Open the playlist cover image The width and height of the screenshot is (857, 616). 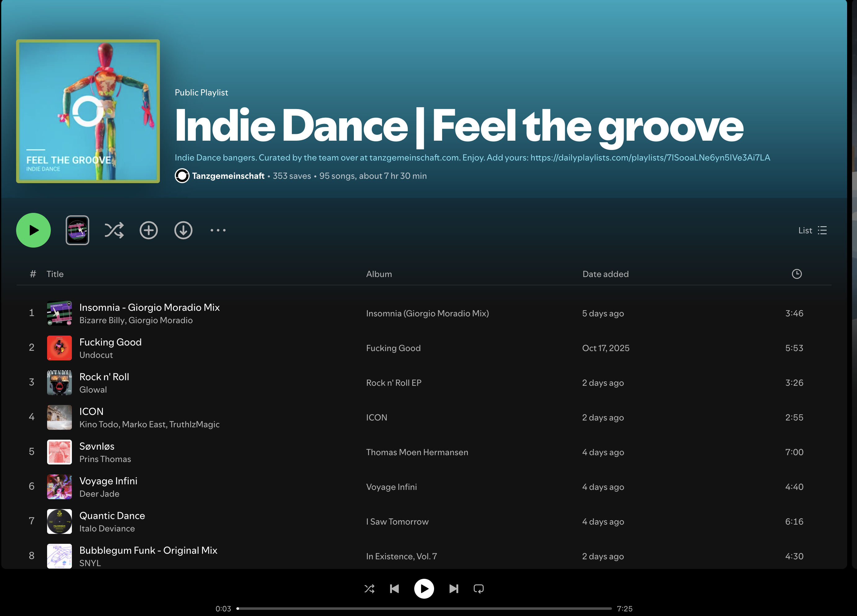click(88, 111)
